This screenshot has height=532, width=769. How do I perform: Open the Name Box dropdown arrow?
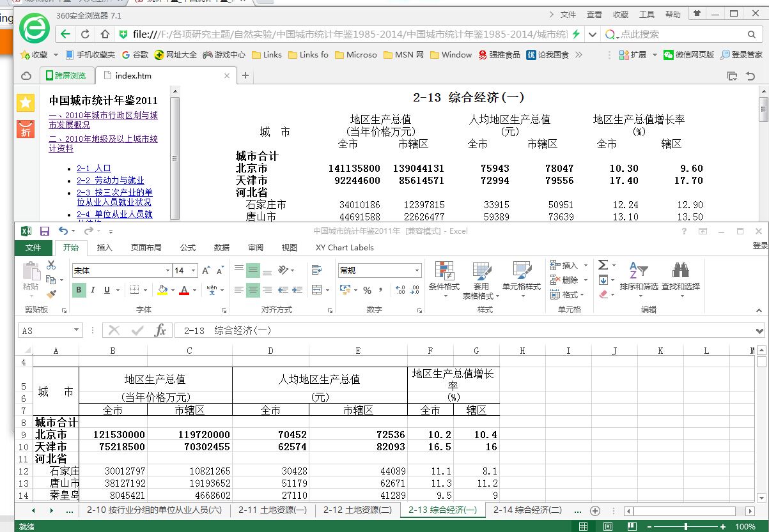77,330
